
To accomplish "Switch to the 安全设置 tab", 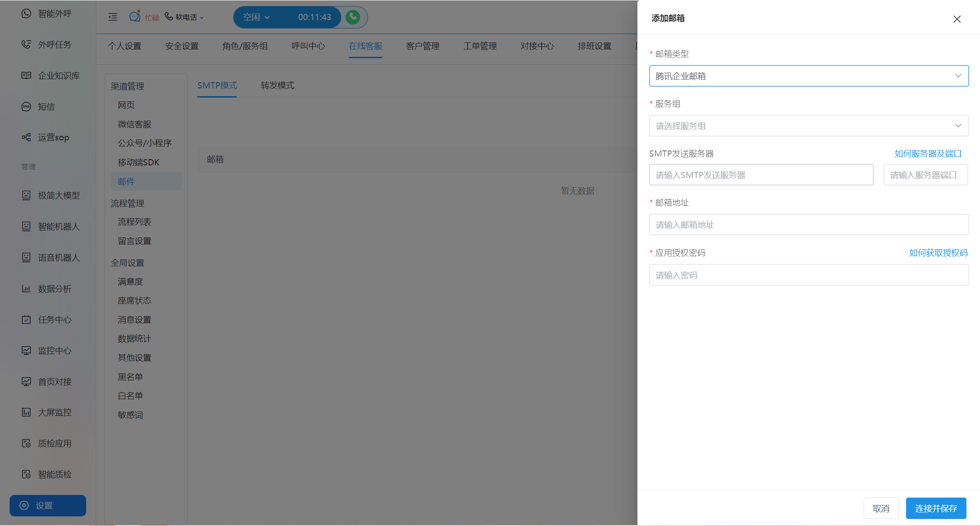I will coord(182,46).
